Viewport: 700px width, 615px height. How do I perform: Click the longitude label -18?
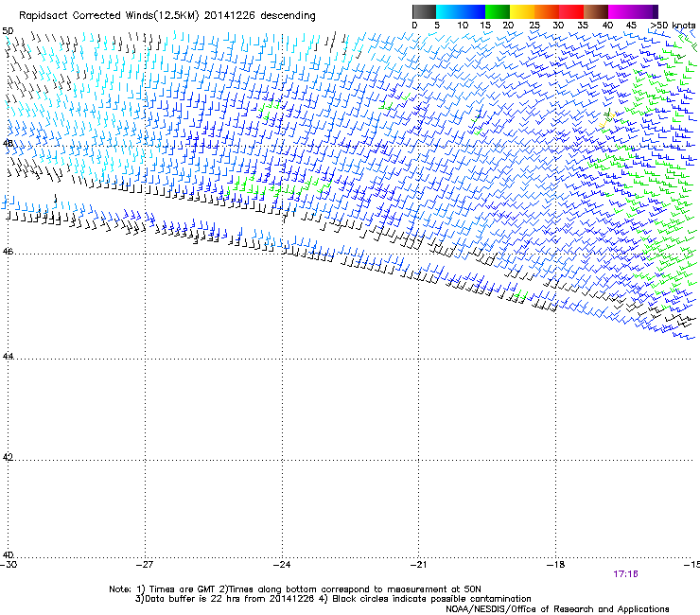point(556,565)
